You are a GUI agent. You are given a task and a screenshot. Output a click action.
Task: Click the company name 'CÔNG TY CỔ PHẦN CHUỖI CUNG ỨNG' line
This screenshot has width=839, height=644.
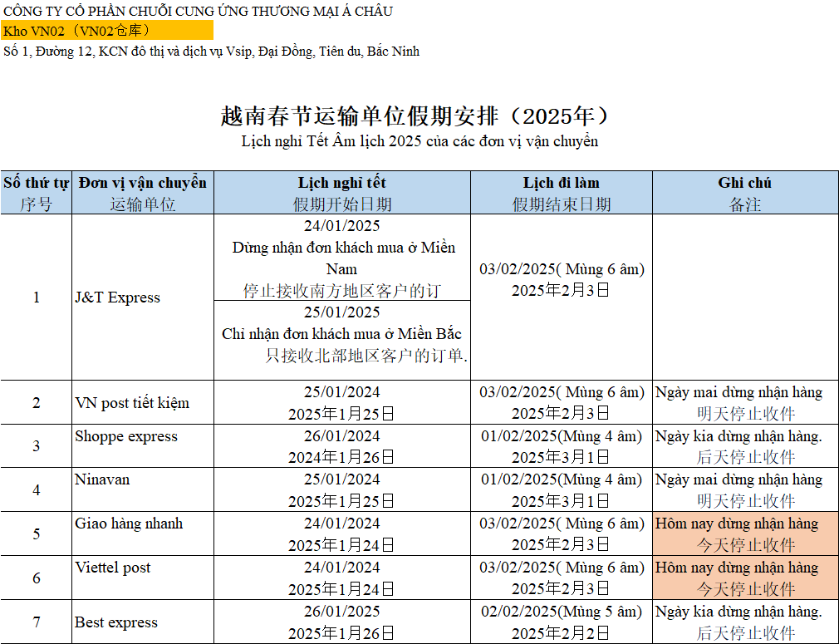198,11
